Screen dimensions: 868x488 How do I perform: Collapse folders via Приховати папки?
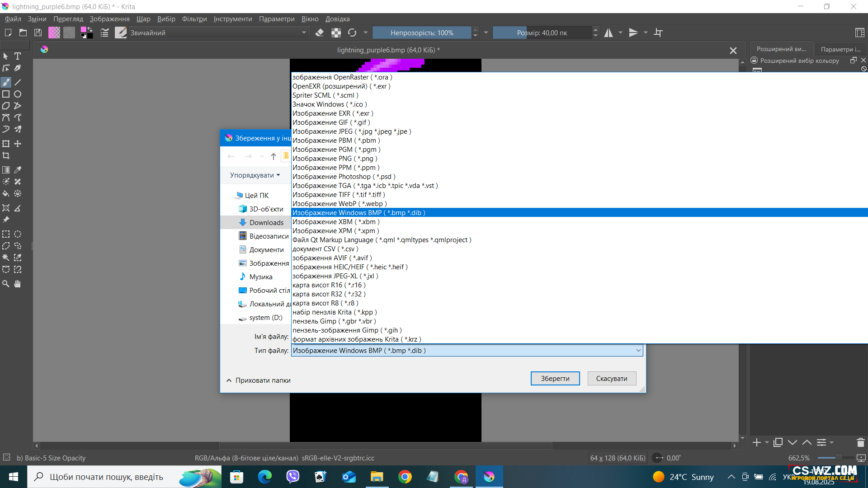(x=259, y=380)
